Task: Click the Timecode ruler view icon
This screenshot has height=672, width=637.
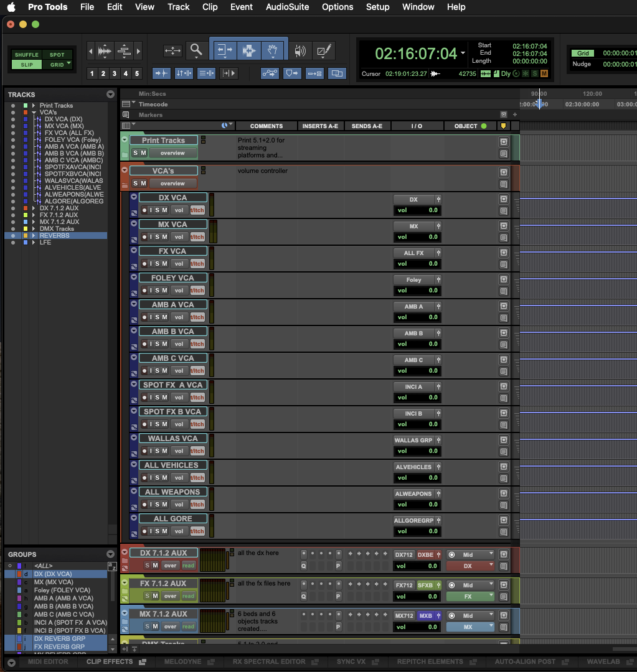Action: pos(126,104)
